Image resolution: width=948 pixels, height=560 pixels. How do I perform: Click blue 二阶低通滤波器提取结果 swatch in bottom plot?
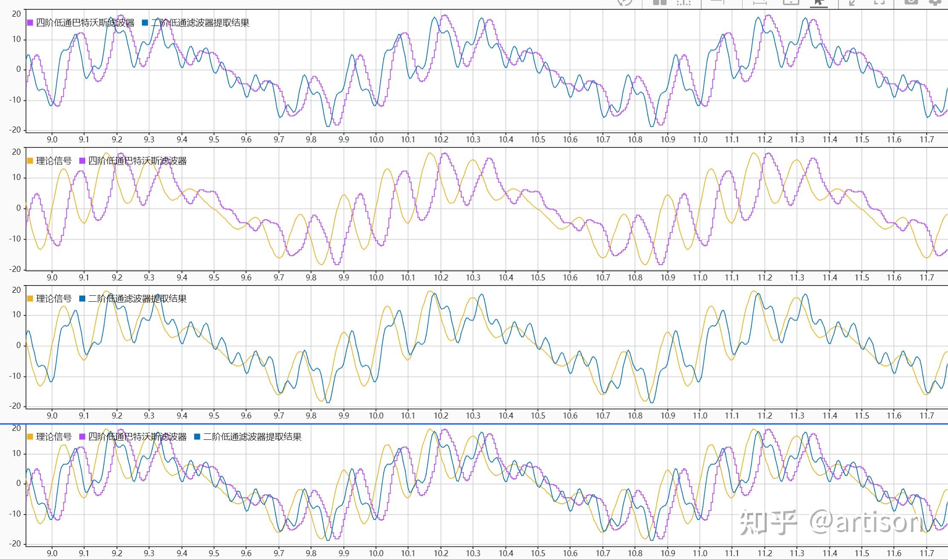click(x=197, y=436)
